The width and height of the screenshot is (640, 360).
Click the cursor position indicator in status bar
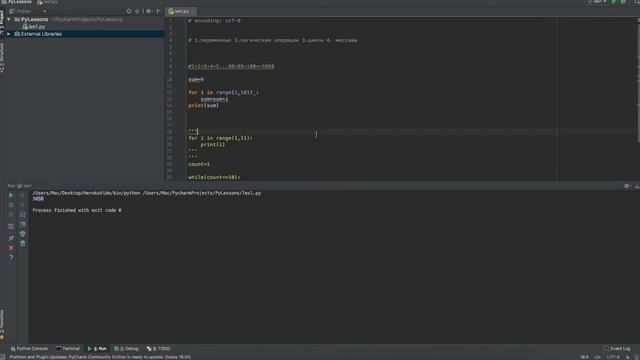584,357
